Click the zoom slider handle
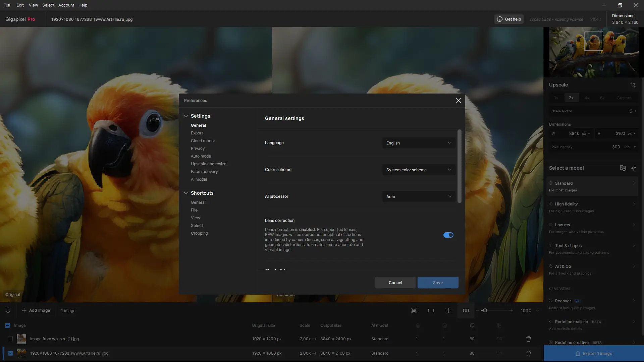644x362 pixels. point(485,310)
